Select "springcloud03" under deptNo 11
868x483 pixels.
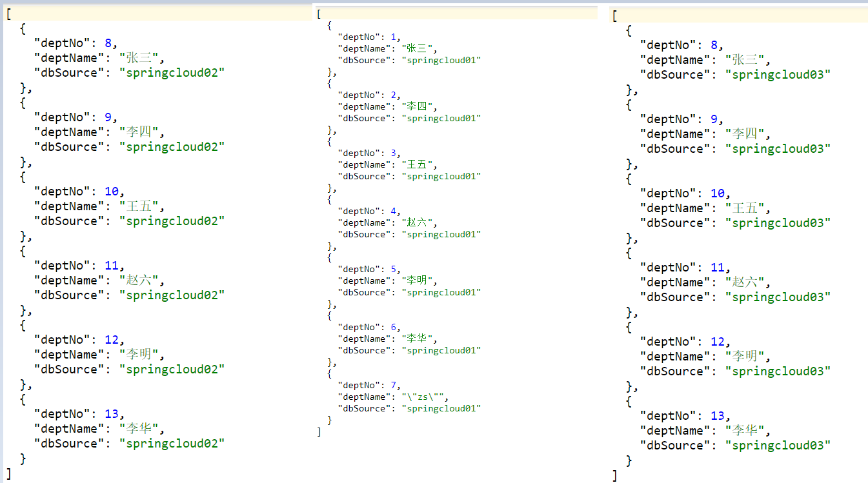point(778,297)
